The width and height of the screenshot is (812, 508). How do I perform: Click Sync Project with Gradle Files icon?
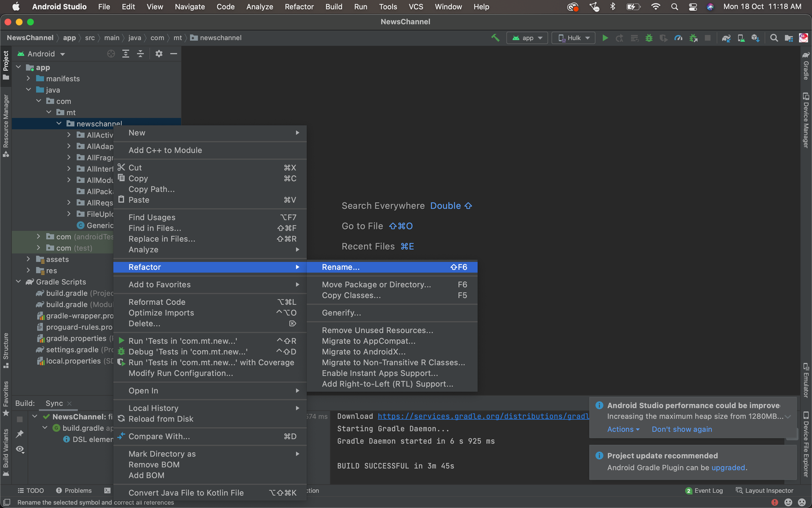tap(726, 38)
